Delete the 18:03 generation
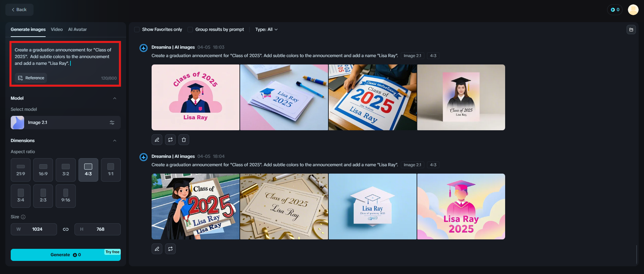644x274 pixels. (184, 140)
